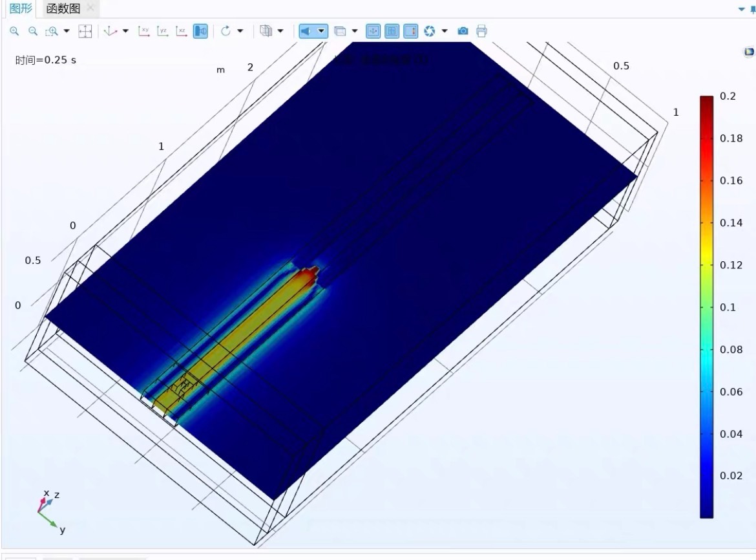Switch to the xz plane view
This screenshot has width=756, height=560.
(x=182, y=31)
